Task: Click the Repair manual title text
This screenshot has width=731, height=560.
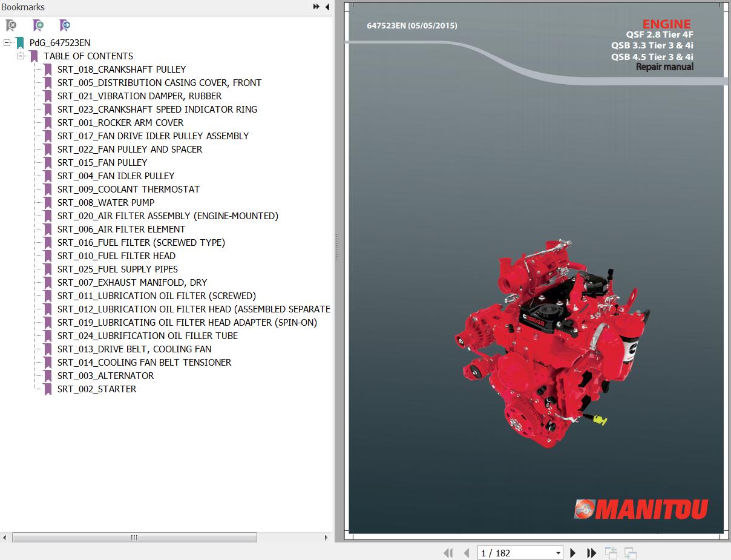Action: [664, 67]
